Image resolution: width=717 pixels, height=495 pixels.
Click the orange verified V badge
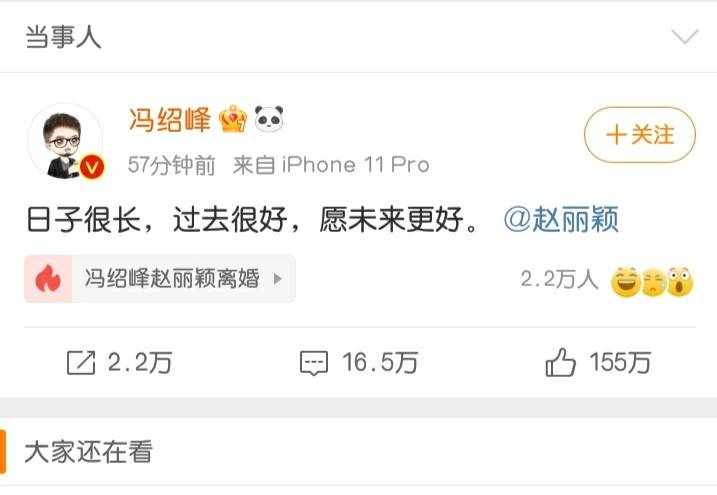tap(92, 167)
